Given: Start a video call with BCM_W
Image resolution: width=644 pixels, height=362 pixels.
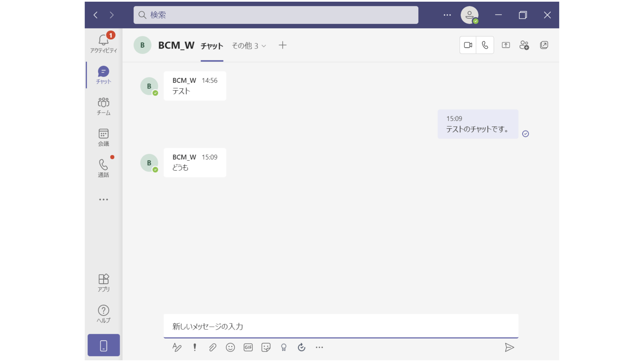Looking at the screenshot, I should click(x=468, y=45).
